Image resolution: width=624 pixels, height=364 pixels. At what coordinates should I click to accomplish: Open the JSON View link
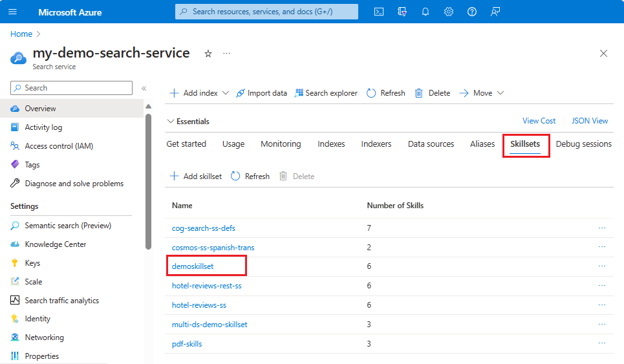(x=590, y=121)
